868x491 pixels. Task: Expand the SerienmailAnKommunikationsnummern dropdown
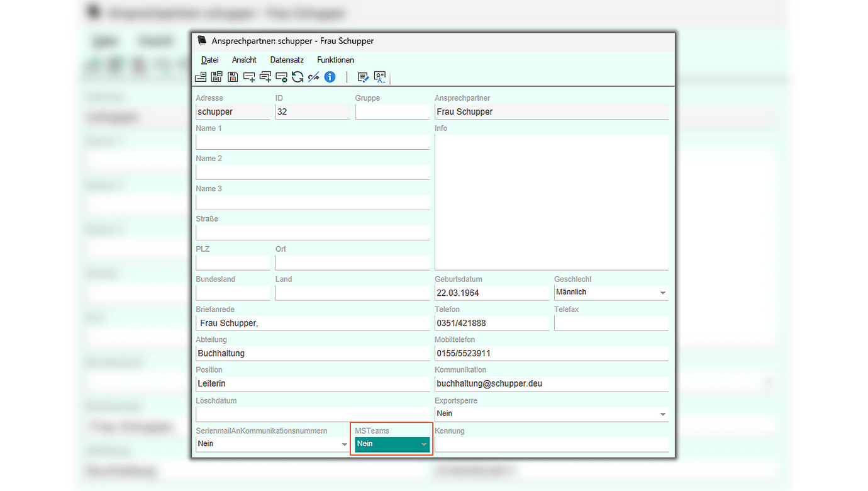pos(344,444)
